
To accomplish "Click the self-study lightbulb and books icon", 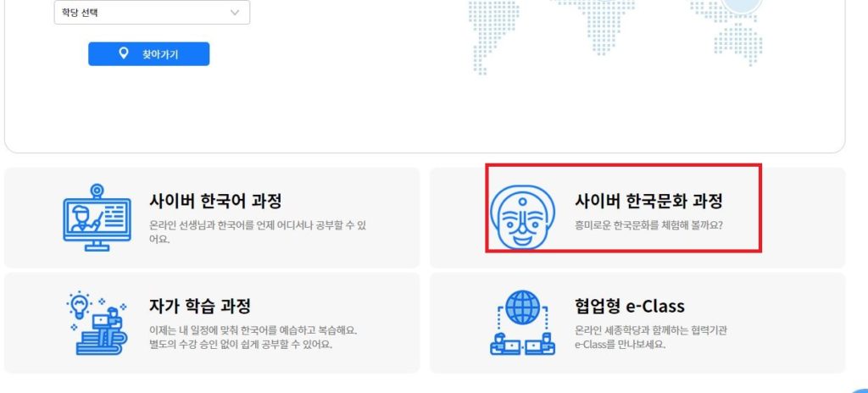I will [97, 323].
